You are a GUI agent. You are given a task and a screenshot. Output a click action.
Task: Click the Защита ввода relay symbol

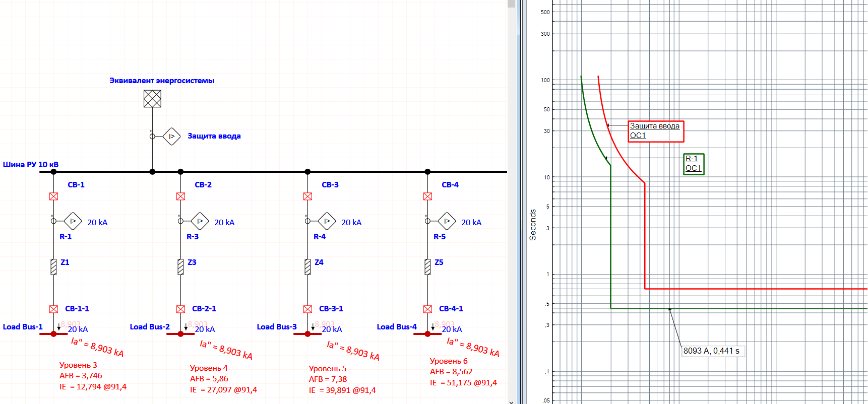click(171, 136)
